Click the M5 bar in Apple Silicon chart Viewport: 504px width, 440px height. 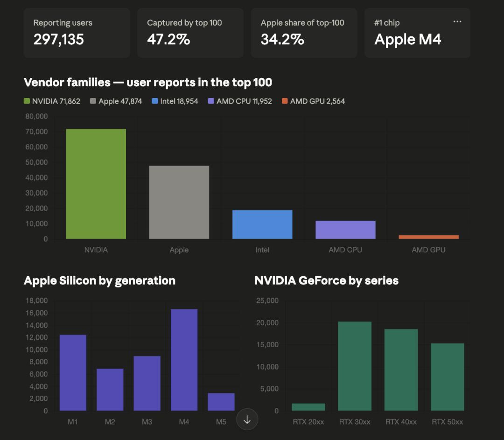(x=221, y=402)
